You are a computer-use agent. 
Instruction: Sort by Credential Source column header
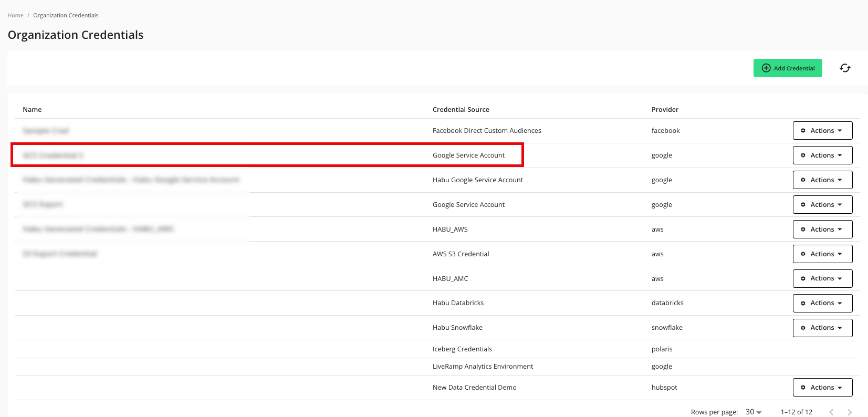pyautogui.click(x=461, y=110)
